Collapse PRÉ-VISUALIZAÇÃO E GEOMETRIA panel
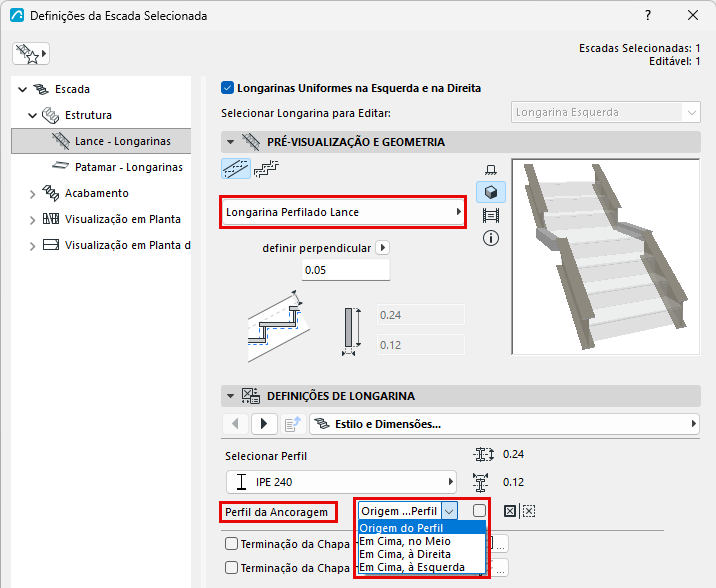Screen dimensions: 716x588 click(x=231, y=142)
